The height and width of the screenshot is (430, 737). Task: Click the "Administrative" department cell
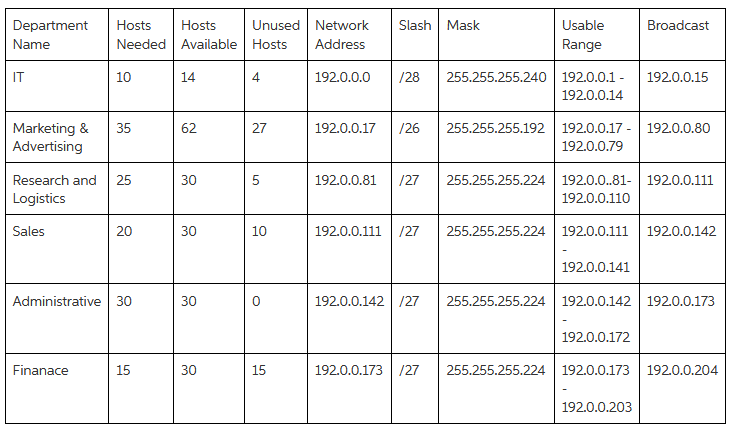point(57,301)
